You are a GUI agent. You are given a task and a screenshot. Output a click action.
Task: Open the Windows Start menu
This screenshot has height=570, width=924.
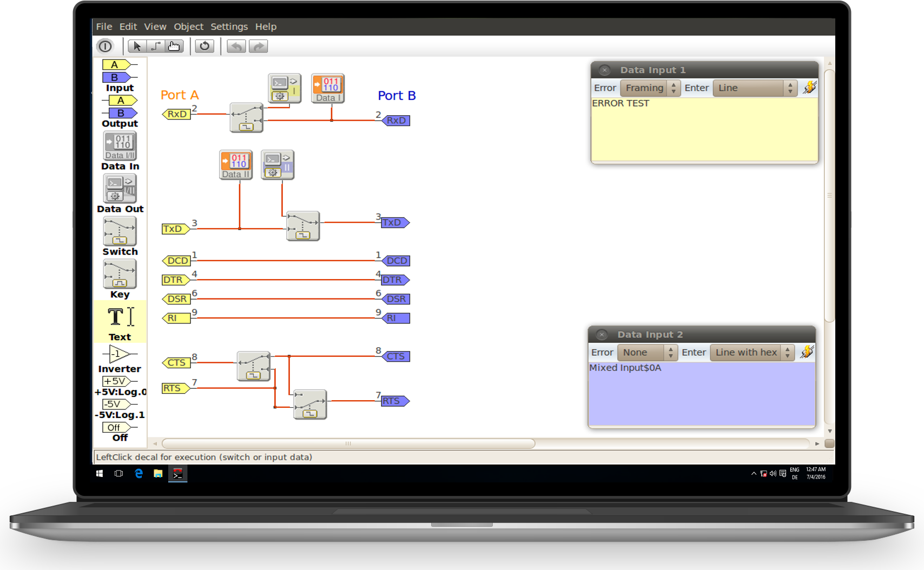100,474
